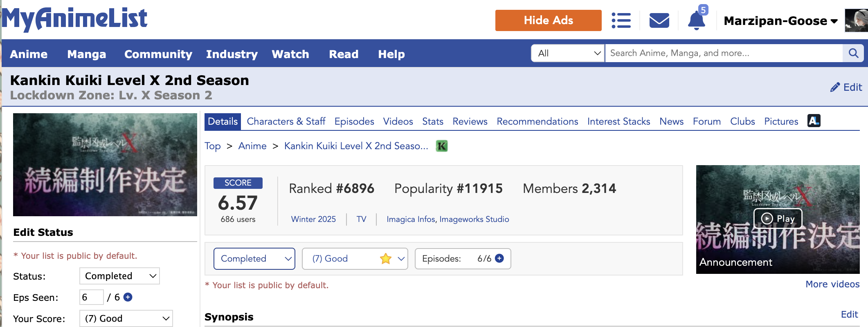Play the Announcement video
This screenshot has height=327, width=868.
(777, 219)
